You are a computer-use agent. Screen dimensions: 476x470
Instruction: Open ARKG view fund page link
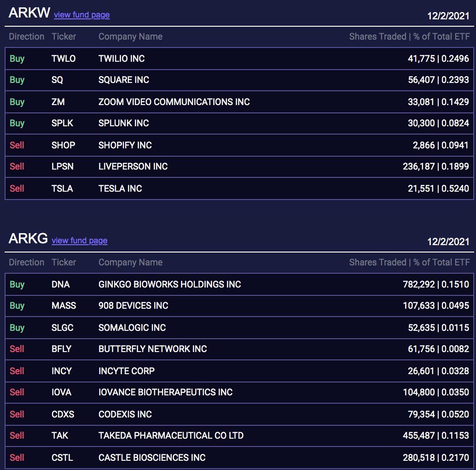[x=80, y=241]
